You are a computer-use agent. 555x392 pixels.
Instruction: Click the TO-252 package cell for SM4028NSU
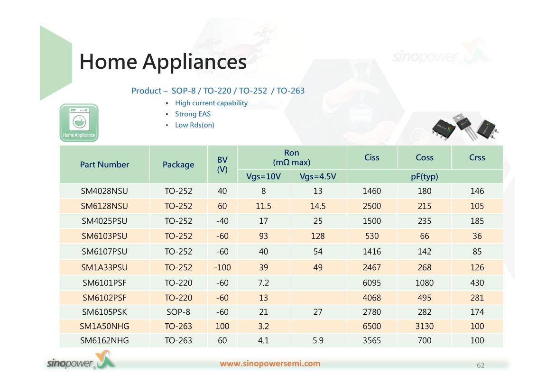(178, 191)
